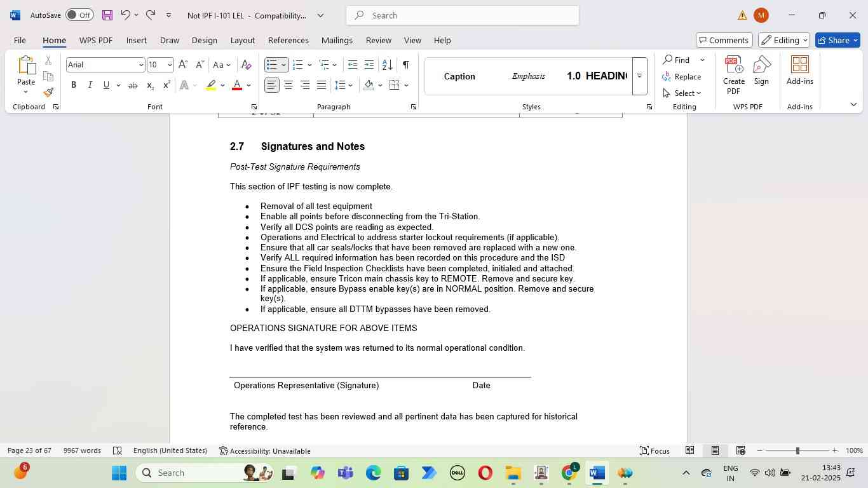Collapse the ribbon with chevron
The image size is (868, 488).
pos(853,104)
